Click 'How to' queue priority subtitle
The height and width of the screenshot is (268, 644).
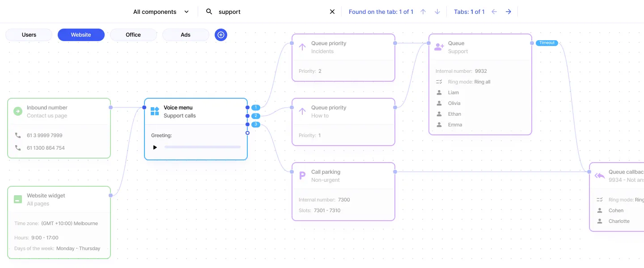[320, 116]
